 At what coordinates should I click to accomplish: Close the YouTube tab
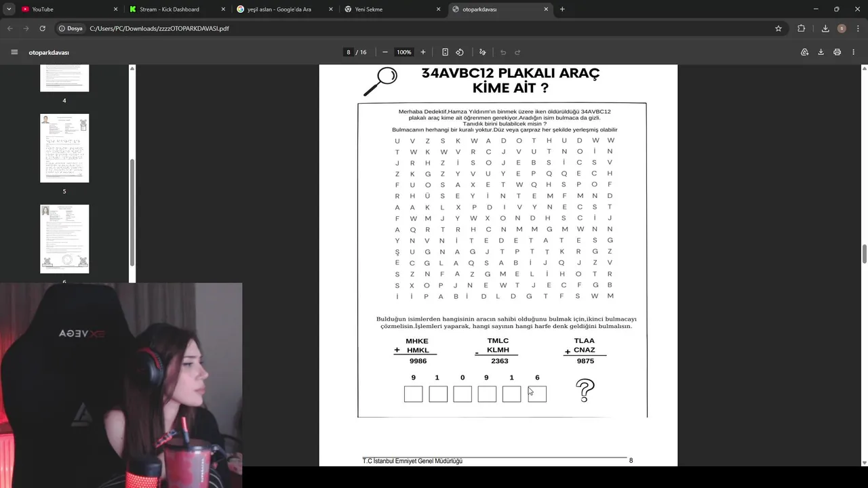pyautogui.click(x=115, y=9)
